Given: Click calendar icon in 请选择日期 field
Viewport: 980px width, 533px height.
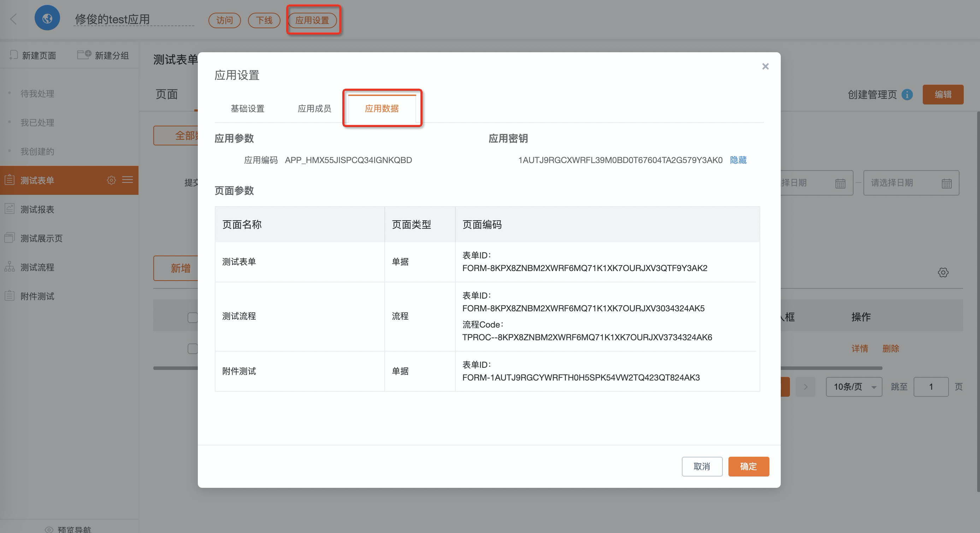Looking at the screenshot, I should tap(946, 184).
